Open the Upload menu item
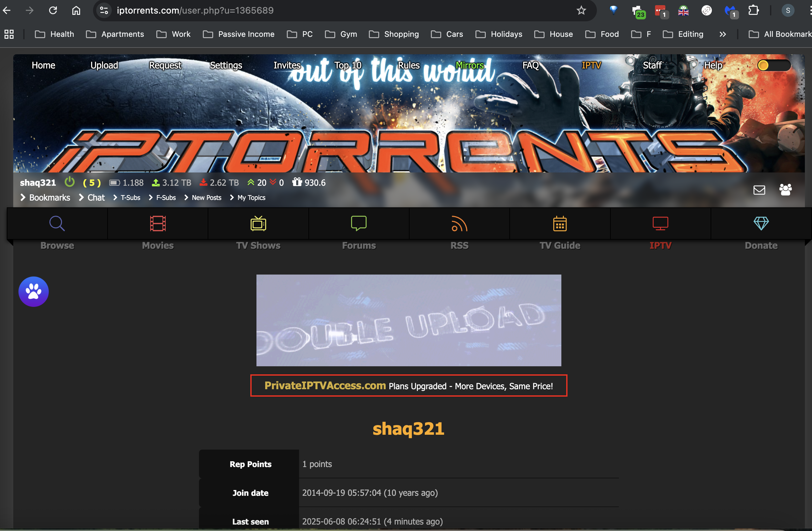 click(x=104, y=65)
